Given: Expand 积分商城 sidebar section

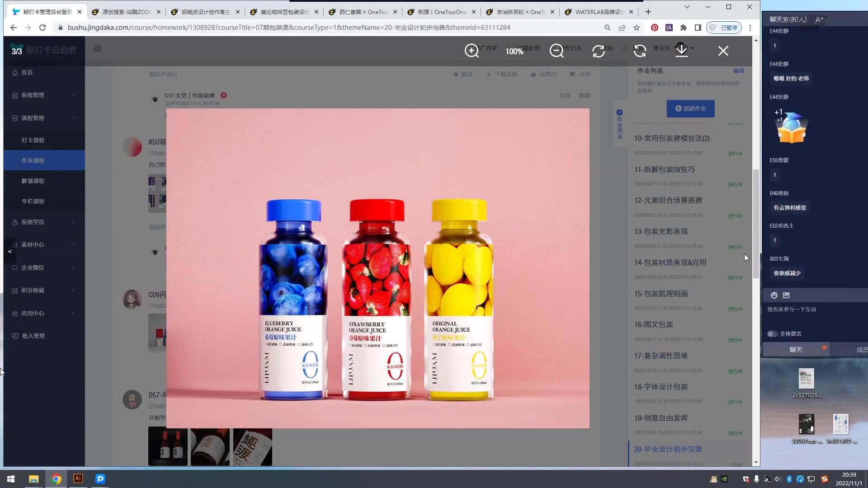Looking at the screenshot, I should (x=44, y=290).
